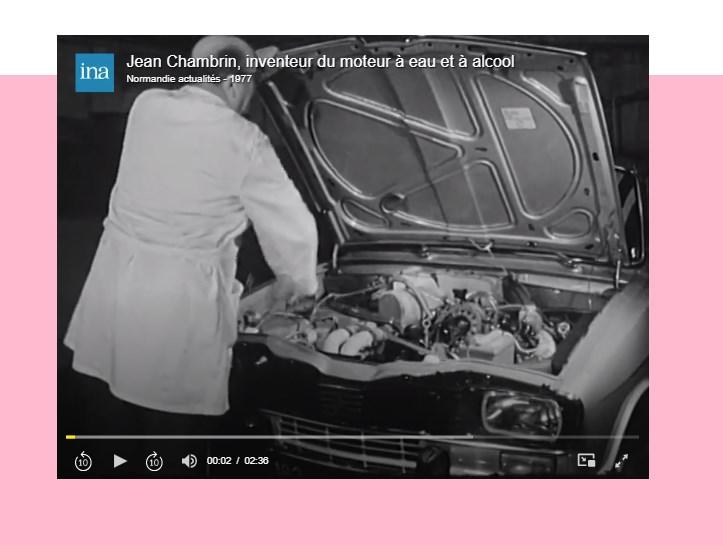Play the Jean Chambrin video

pyautogui.click(x=120, y=461)
